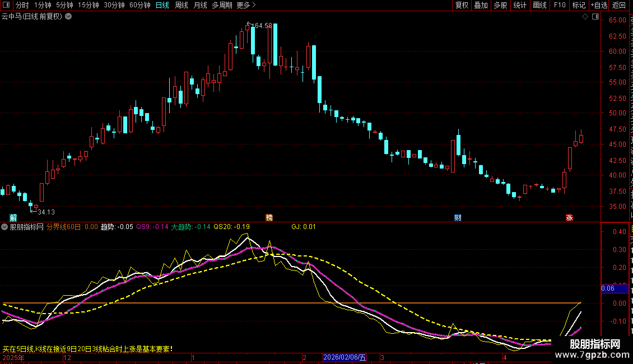Screen dimensions: 633x364
Task: Open the 复权 adjustment option
Action: 462,5
